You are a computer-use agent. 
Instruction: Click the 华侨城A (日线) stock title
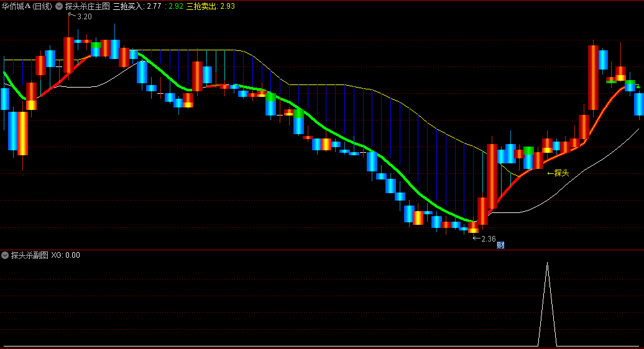pos(27,6)
